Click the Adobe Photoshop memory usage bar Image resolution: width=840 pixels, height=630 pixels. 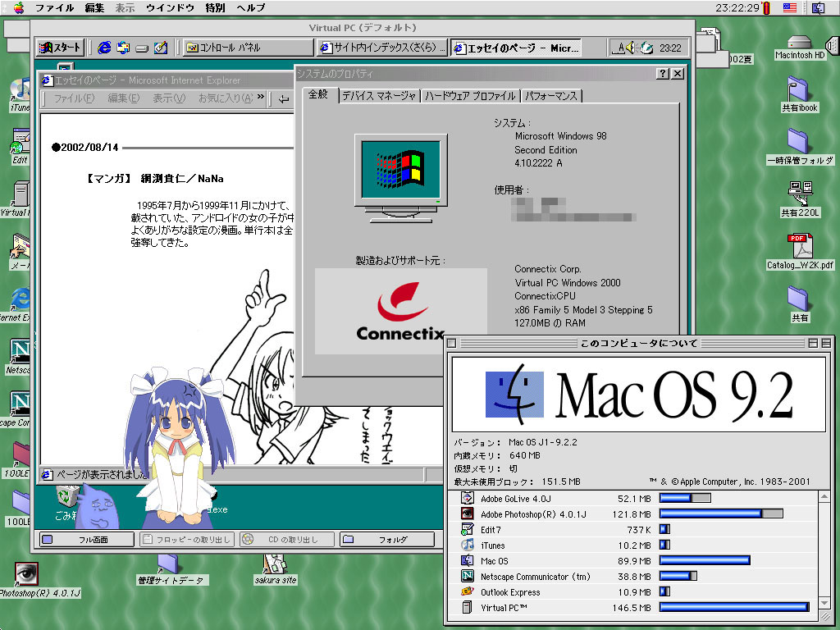(x=721, y=514)
